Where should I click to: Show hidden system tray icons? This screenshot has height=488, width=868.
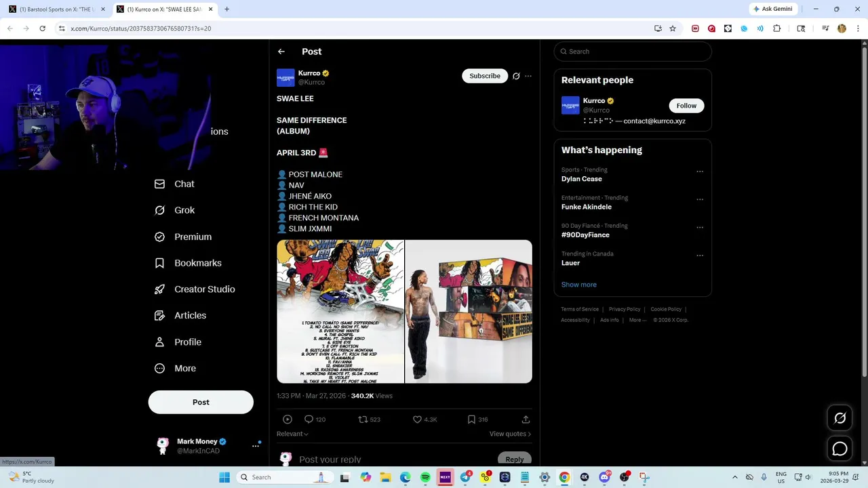click(734, 477)
